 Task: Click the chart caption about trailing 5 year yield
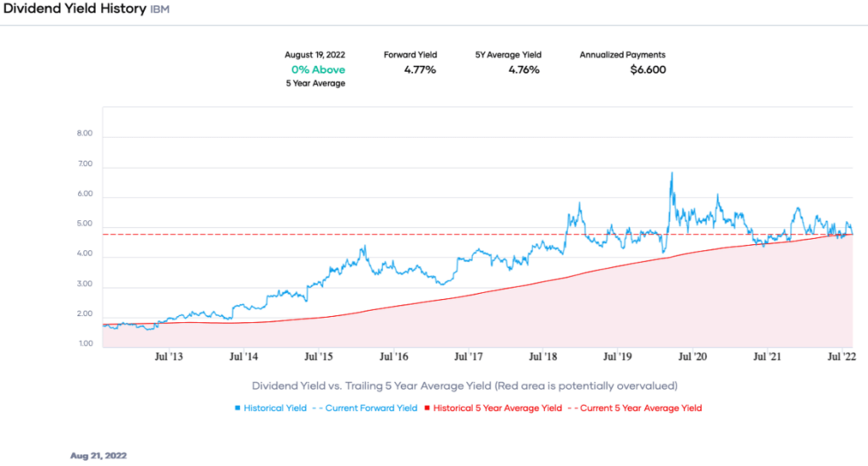(x=465, y=386)
